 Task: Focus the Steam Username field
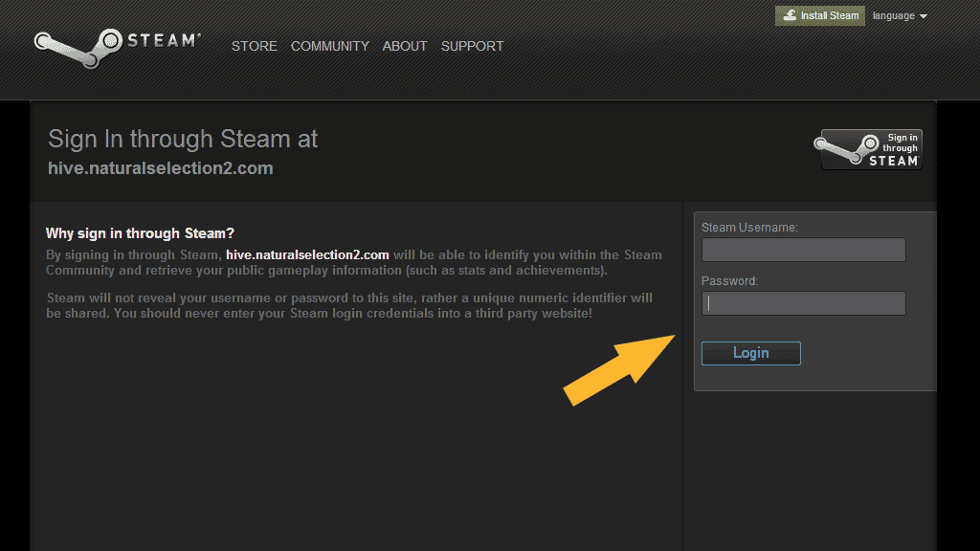coord(803,250)
